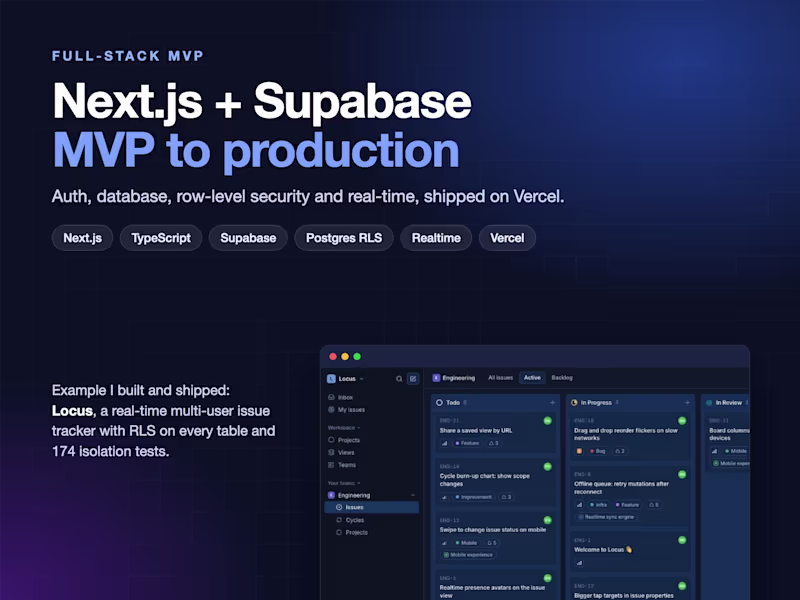
Task: Open the Welcome to Locus issue
Action: (x=603, y=549)
